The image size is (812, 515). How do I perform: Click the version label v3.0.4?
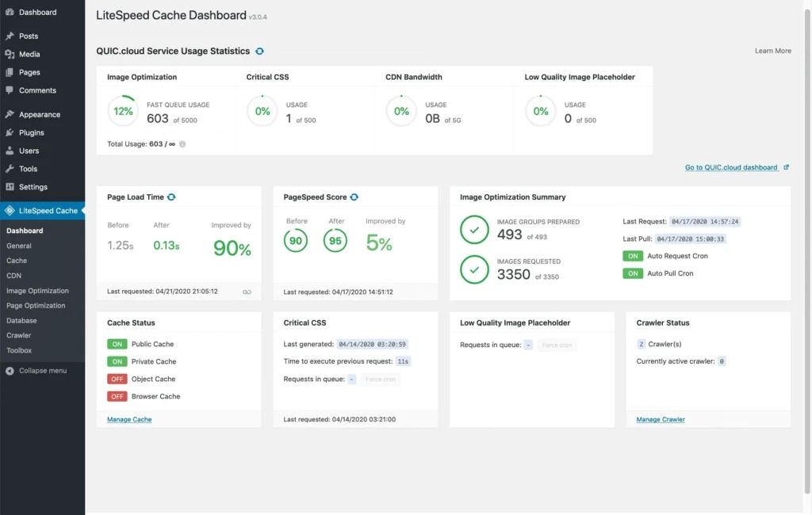pyautogui.click(x=258, y=17)
